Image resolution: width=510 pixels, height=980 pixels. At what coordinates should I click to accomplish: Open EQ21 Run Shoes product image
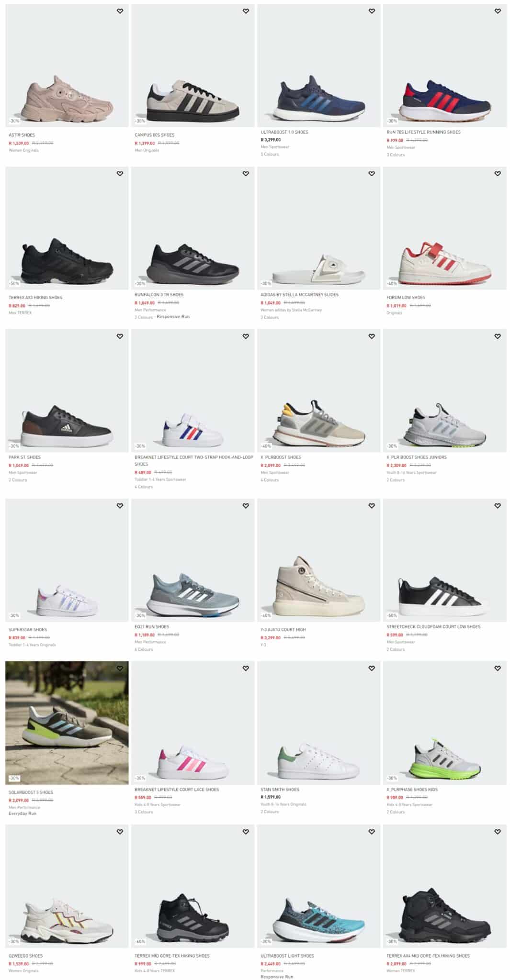(193, 560)
